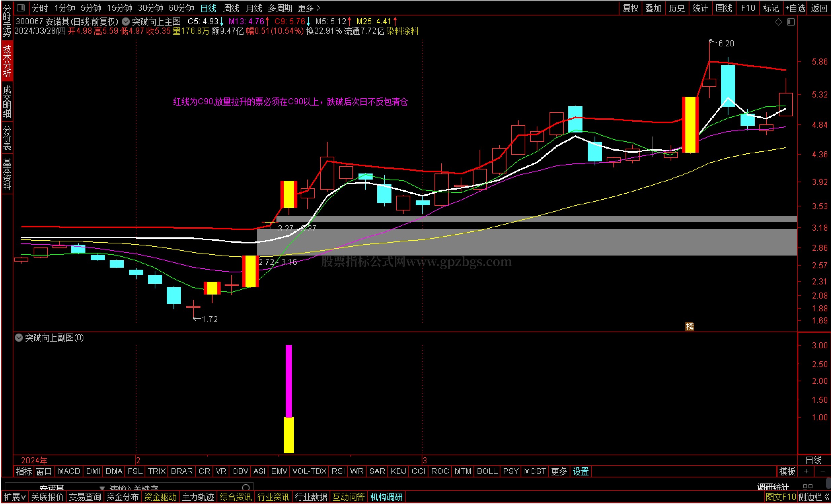Click the 叠加 overlay button

(653, 8)
